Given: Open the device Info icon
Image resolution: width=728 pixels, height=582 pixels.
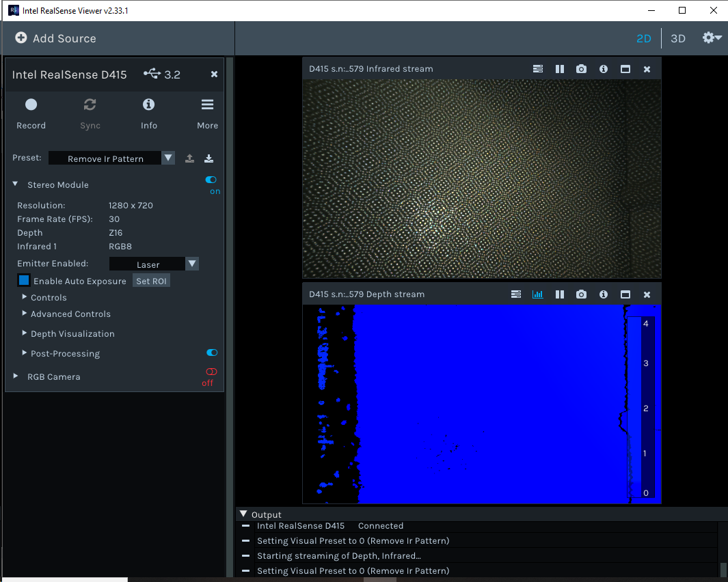Looking at the screenshot, I should coord(148,105).
